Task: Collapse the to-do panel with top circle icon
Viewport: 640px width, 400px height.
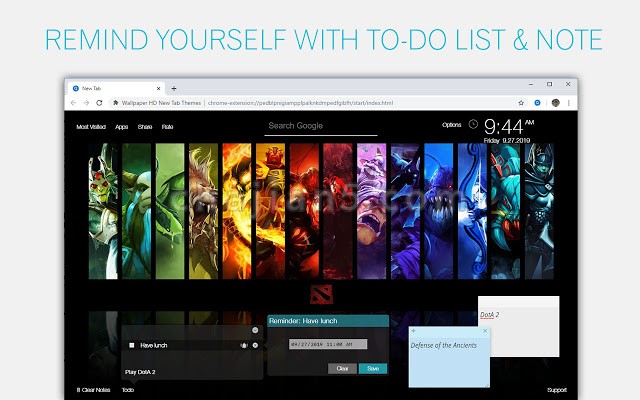Action: point(255,330)
